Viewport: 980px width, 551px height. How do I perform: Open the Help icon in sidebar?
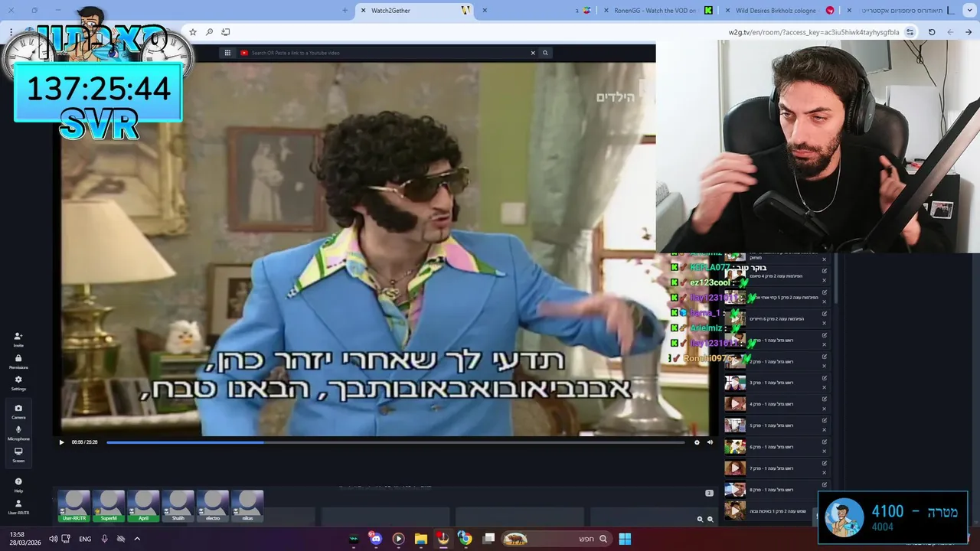coord(18,485)
